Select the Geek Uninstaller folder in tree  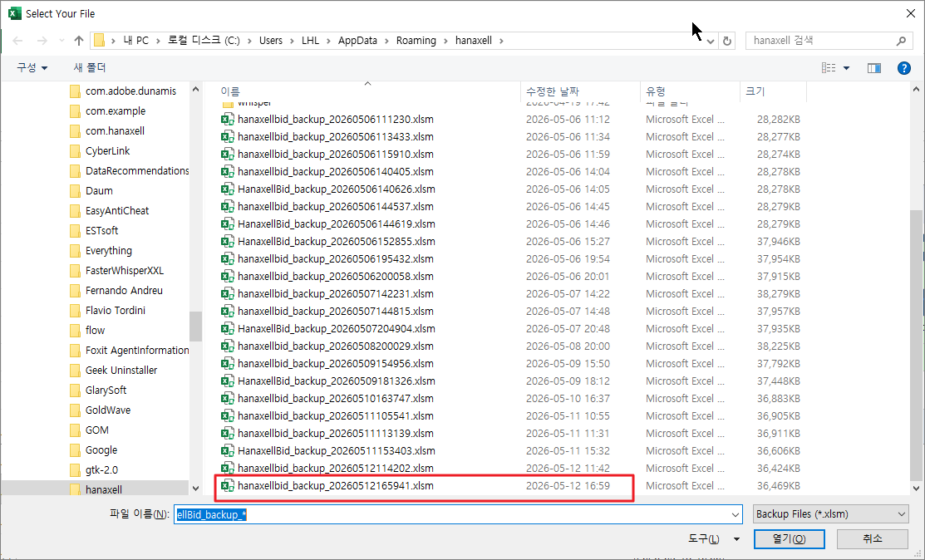point(121,371)
